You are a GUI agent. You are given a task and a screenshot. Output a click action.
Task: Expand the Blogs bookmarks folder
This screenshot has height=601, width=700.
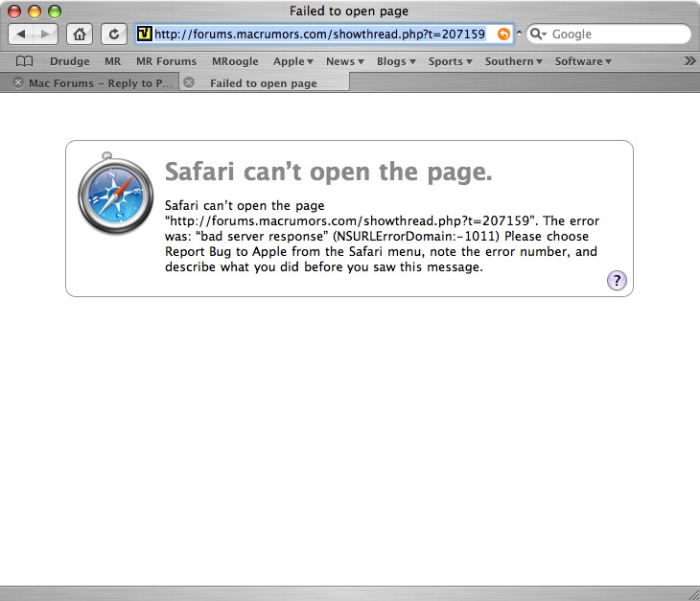[396, 61]
